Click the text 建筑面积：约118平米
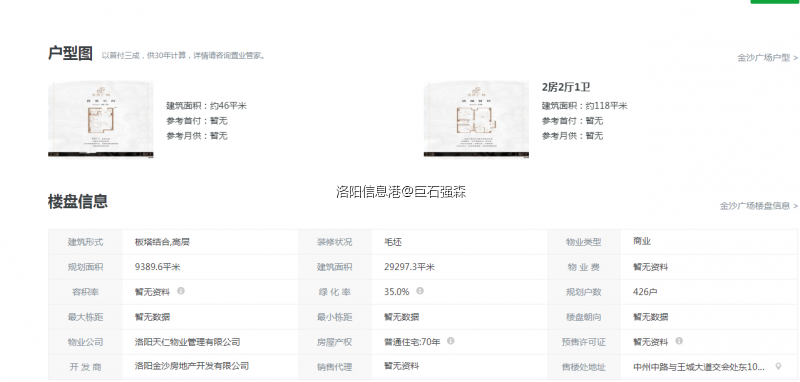The height and width of the screenshot is (382, 800). 585,106
